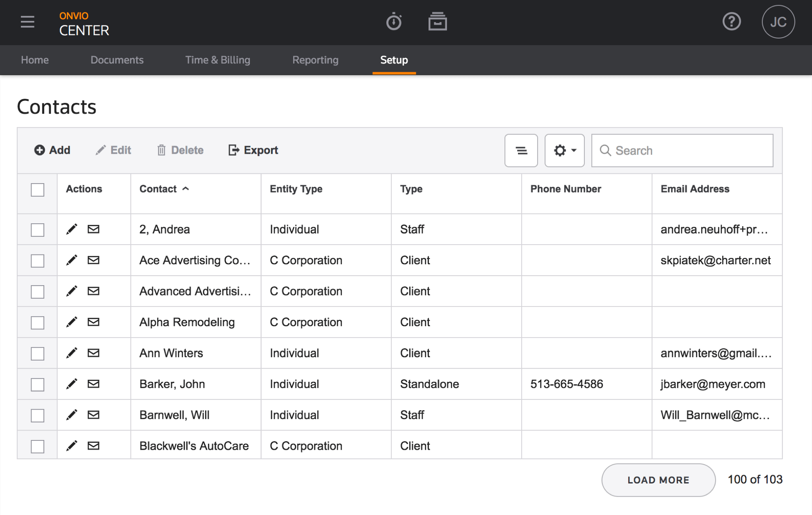Click email skpiatek@charter.net
Screen dimensions: 812x515
(x=716, y=260)
